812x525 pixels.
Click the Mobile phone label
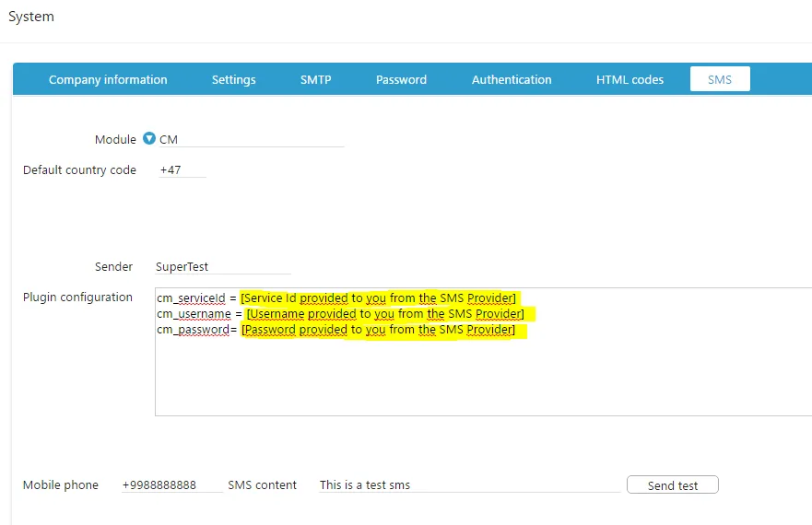click(x=61, y=485)
